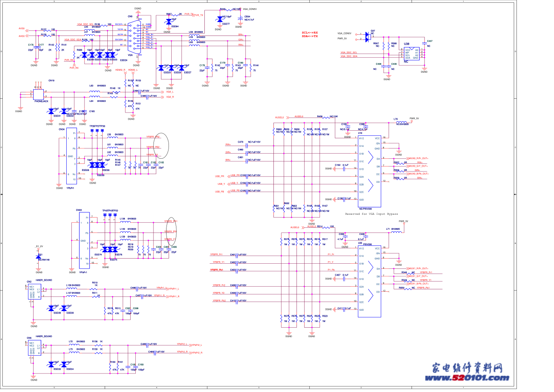
Task: Select the ESD24 diode label
Action: pos(124,60)
